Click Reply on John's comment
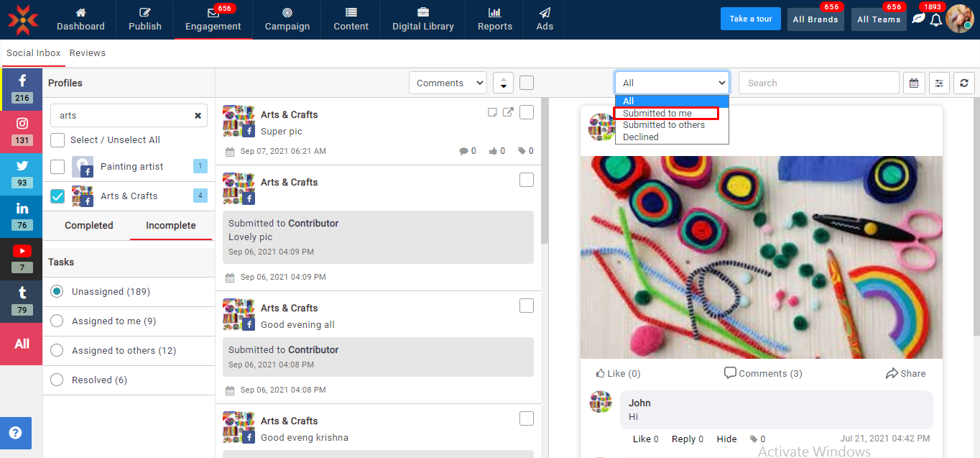This screenshot has height=458, width=980. click(x=683, y=439)
